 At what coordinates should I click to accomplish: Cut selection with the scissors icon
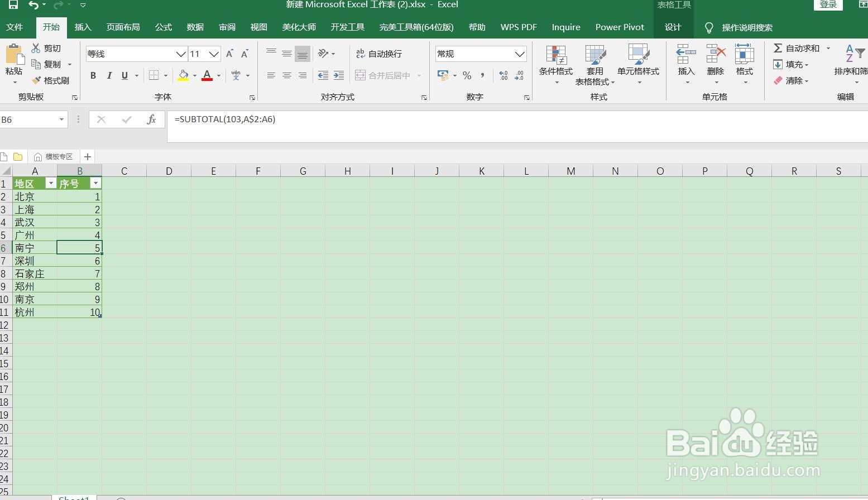coord(36,49)
